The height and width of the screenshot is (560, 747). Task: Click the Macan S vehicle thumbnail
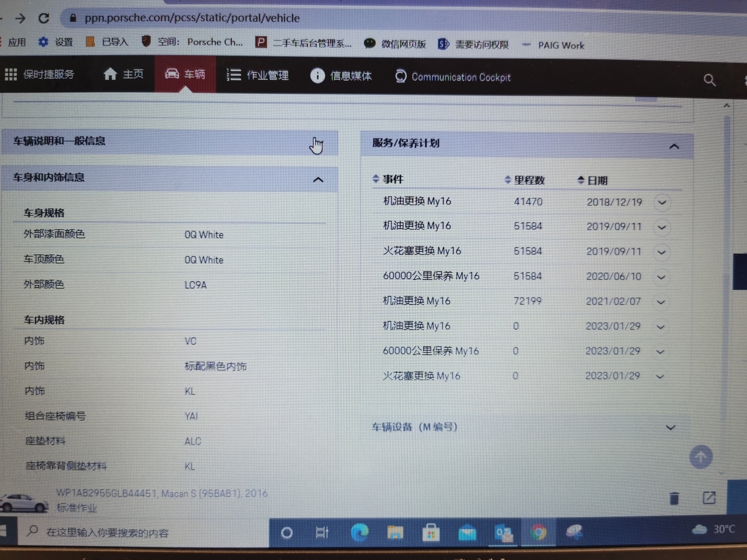pyautogui.click(x=23, y=503)
